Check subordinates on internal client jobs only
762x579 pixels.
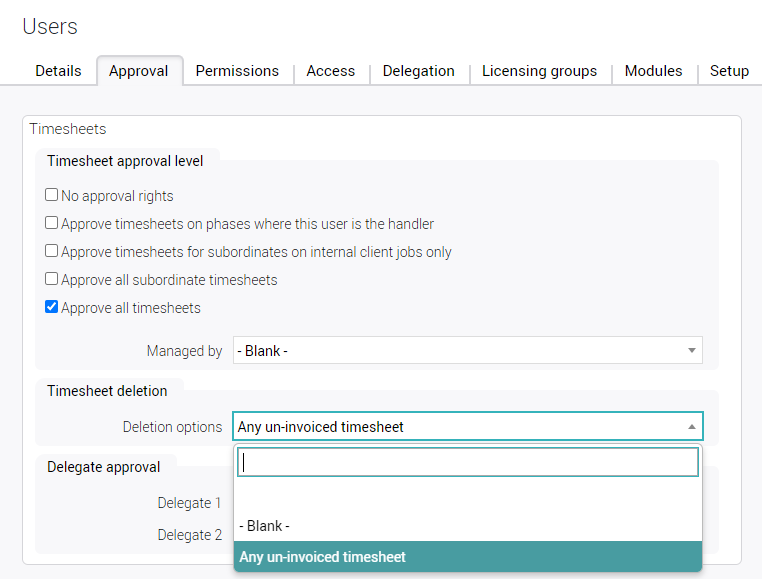(52, 252)
